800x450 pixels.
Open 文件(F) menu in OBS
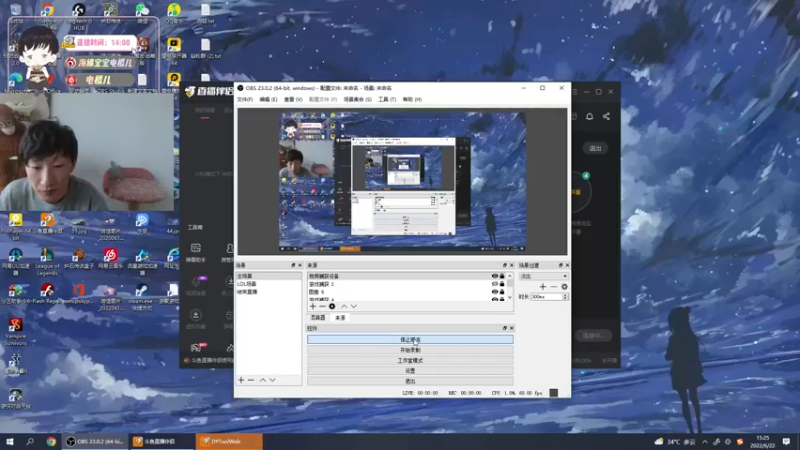(x=245, y=99)
